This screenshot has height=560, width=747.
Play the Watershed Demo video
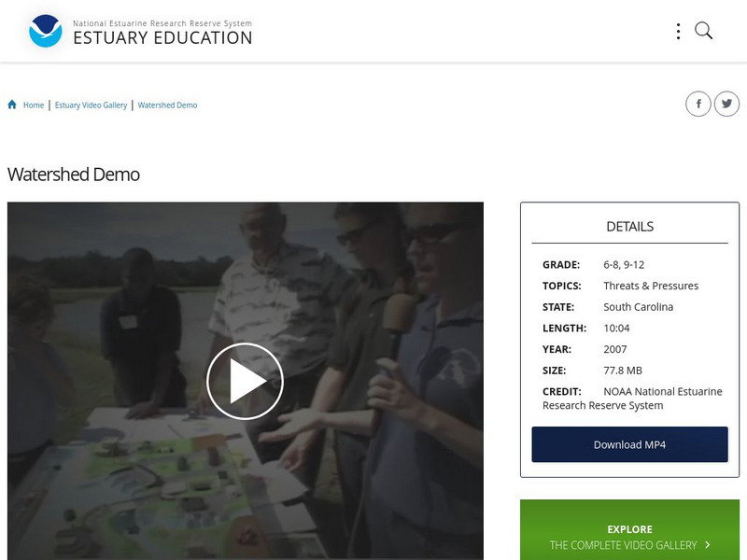pos(245,381)
